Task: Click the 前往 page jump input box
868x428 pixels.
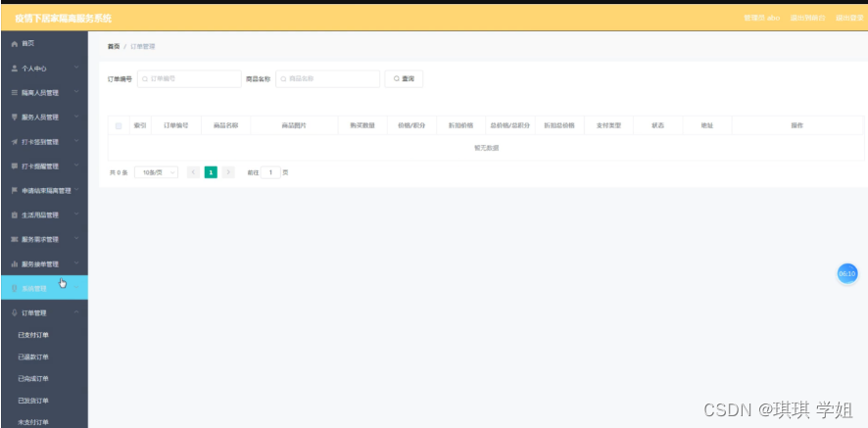Action: tap(270, 172)
